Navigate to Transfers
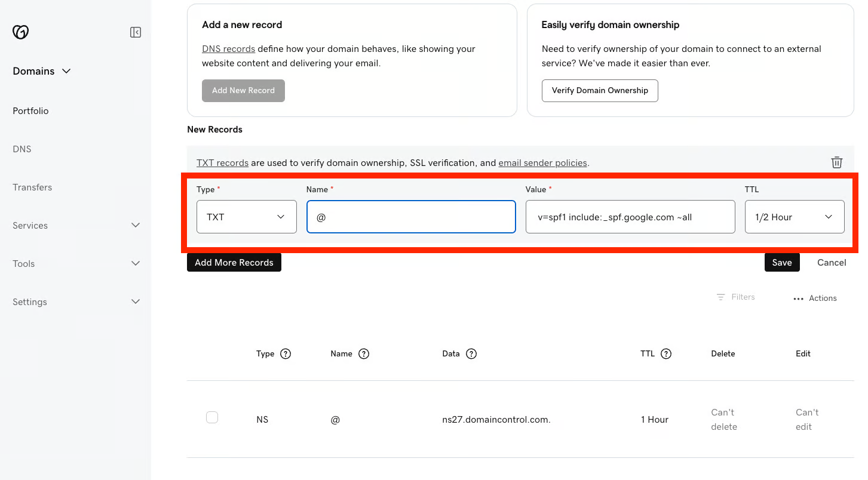Screen dimensions: 868x480 pyautogui.click(x=32, y=187)
